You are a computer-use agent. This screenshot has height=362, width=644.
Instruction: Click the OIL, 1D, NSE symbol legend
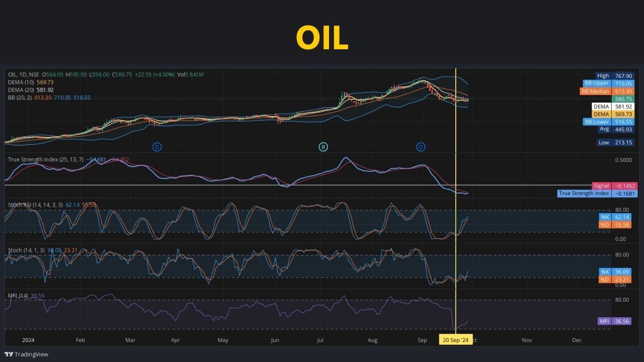pos(23,74)
